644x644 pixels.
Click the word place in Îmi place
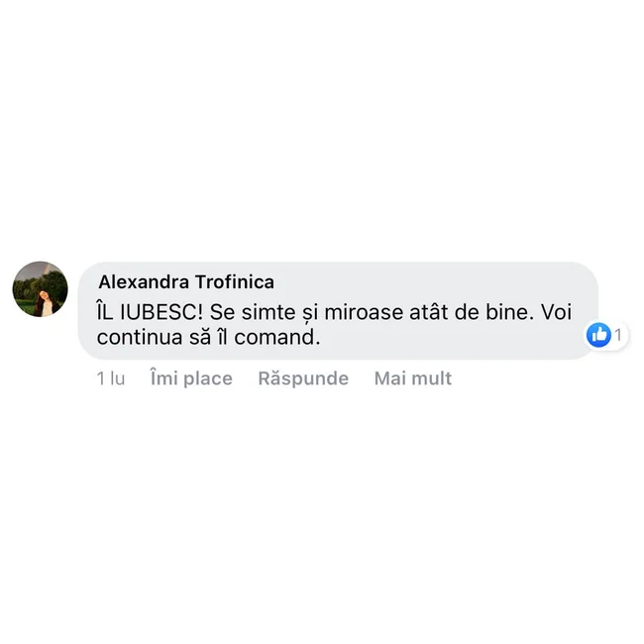[208, 379]
